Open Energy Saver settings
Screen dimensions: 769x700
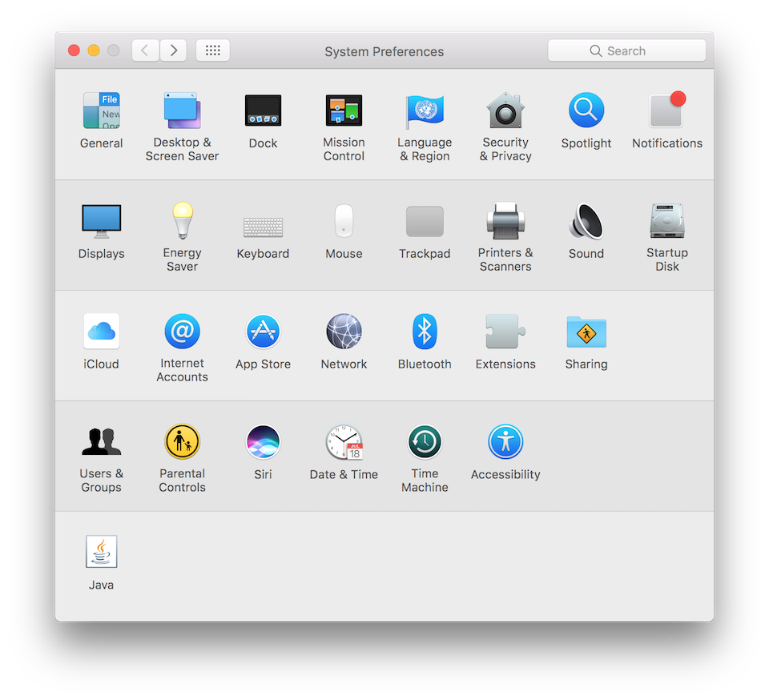(182, 222)
